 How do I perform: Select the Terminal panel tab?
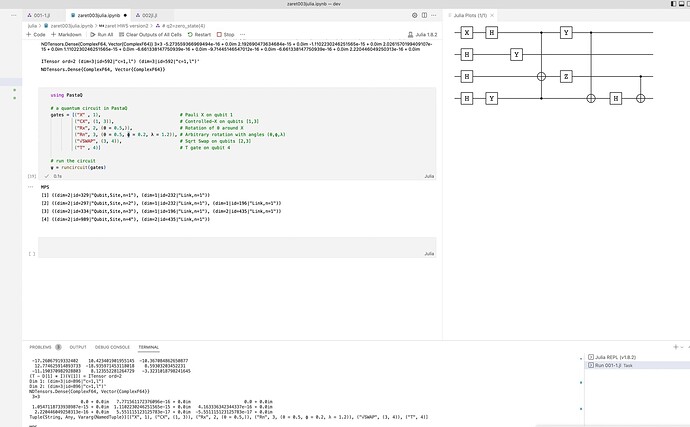tap(149, 347)
